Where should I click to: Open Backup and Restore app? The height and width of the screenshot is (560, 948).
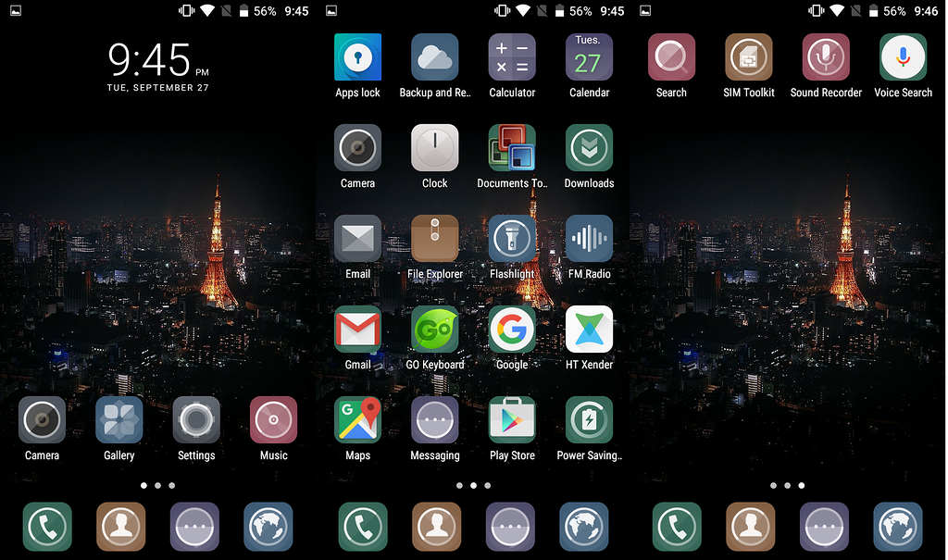435,57
